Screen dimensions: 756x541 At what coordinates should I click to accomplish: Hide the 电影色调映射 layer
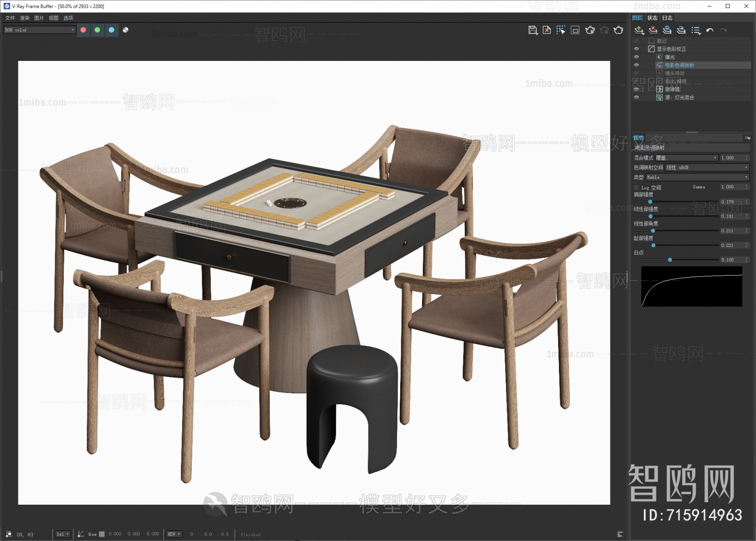click(x=636, y=65)
